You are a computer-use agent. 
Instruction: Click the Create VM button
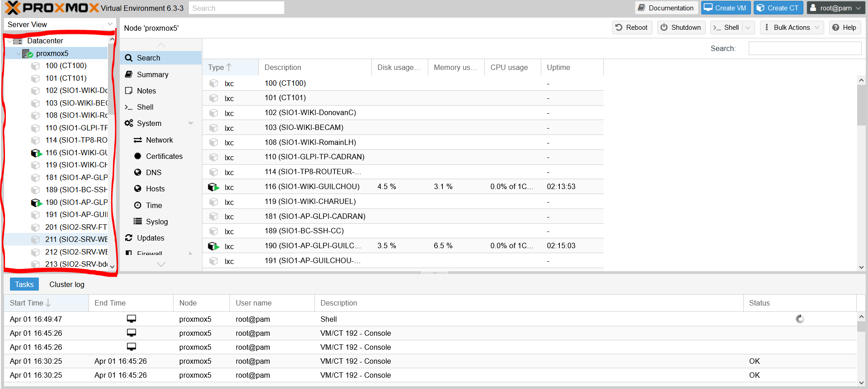pos(726,8)
